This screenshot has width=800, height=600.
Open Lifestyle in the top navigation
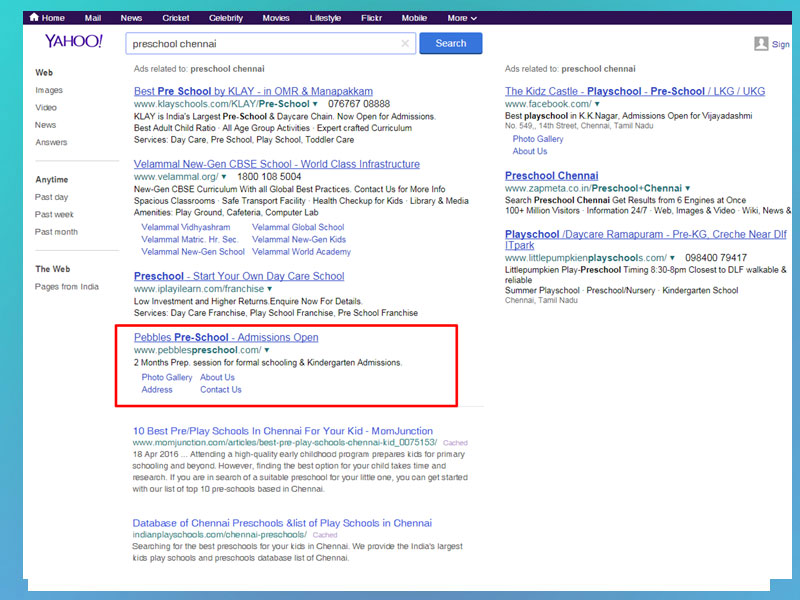[x=325, y=18]
